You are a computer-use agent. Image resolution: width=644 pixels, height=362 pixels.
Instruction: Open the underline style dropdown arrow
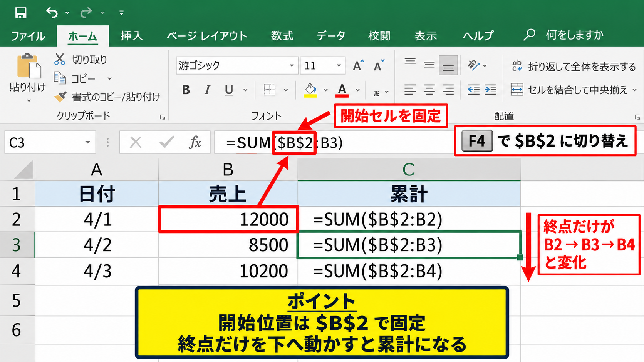pos(245,90)
